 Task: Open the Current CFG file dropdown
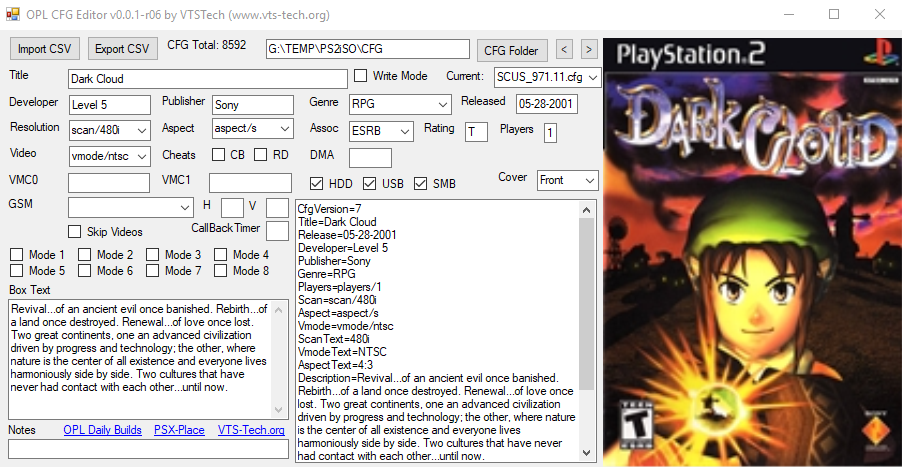[547, 77]
